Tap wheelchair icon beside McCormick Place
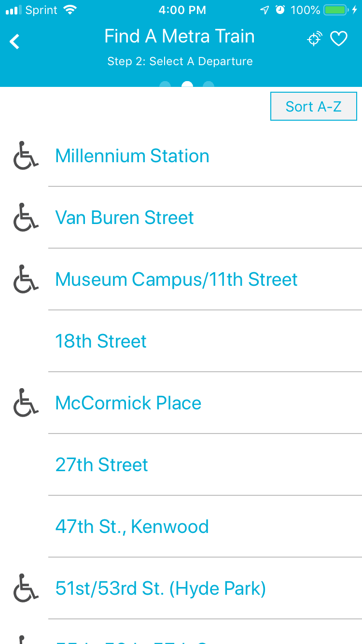The height and width of the screenshot is (644, 362). 25,403
